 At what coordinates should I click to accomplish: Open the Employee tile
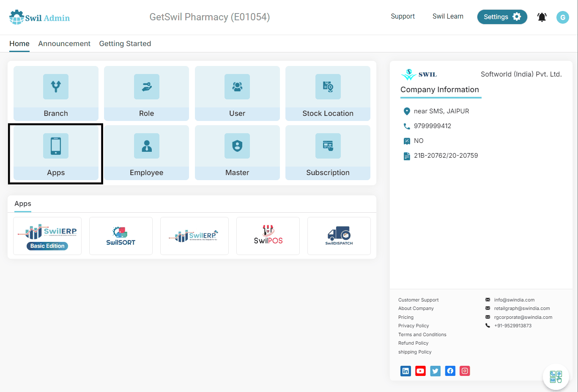[x=146, y=153]
